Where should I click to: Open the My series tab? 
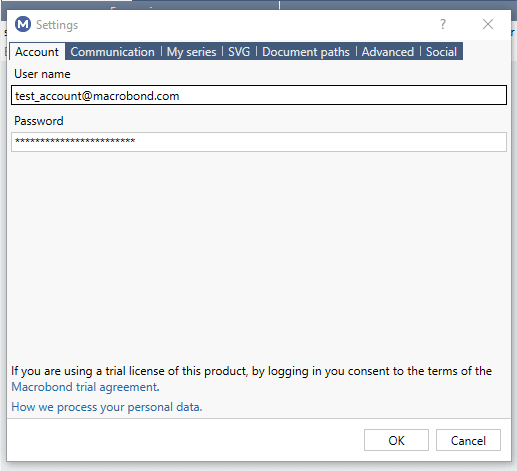(192, 52)
